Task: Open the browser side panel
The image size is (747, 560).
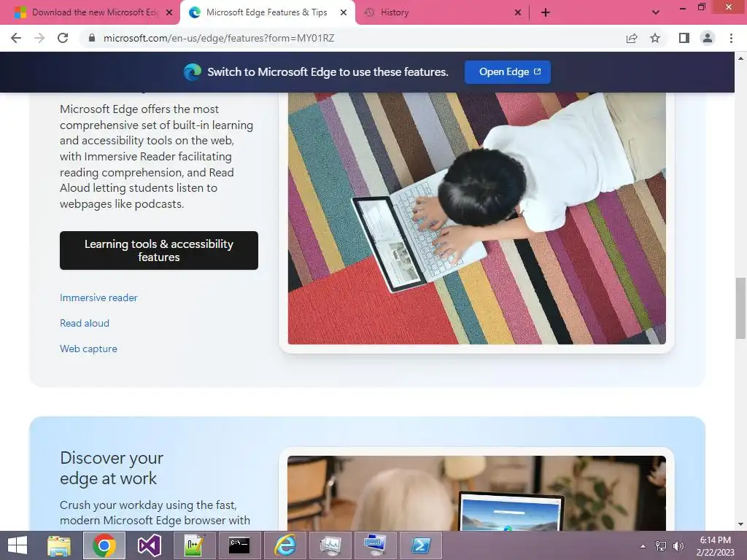Action: [x=684, y=38]
